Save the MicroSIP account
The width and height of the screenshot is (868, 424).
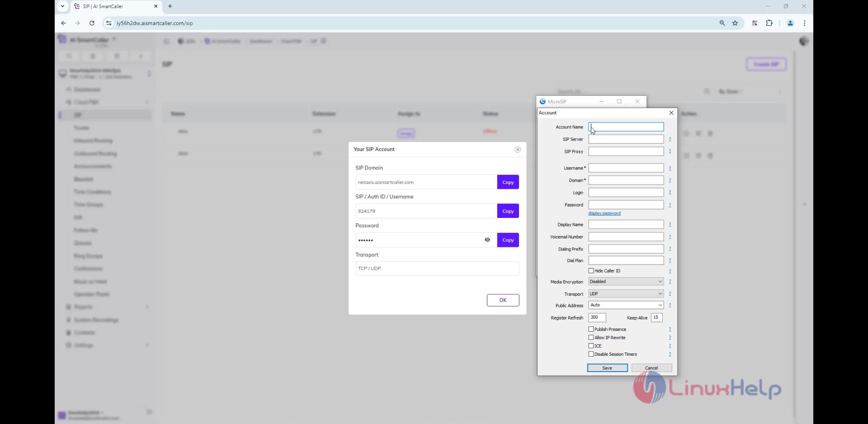coord(607,368)
